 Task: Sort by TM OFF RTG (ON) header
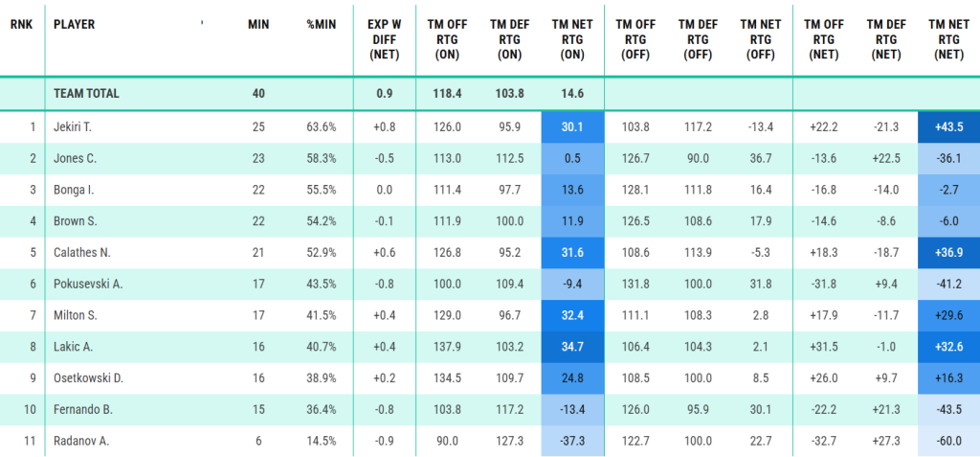tap(447, 38)
